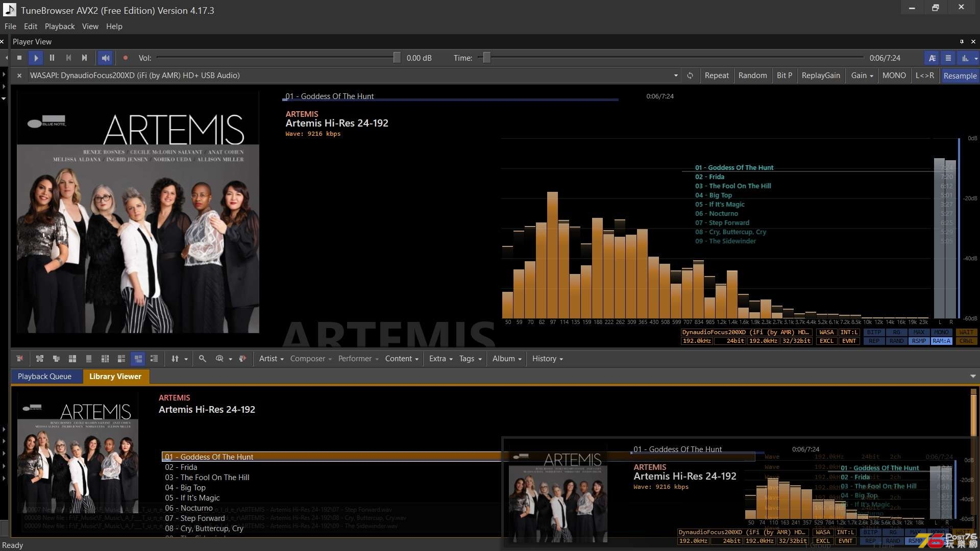Click the time seek slider handle
Screen dimensions: 980x551
487,58
